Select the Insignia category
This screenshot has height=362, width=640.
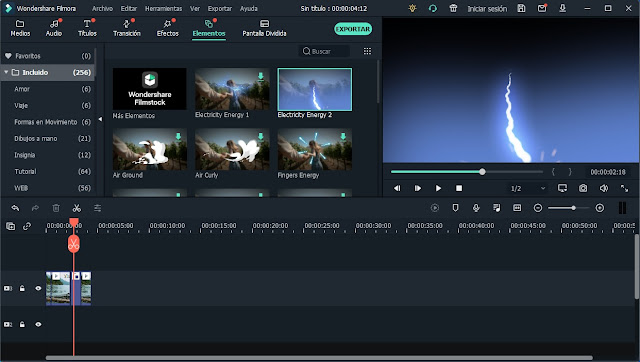[x=47, y=155]
